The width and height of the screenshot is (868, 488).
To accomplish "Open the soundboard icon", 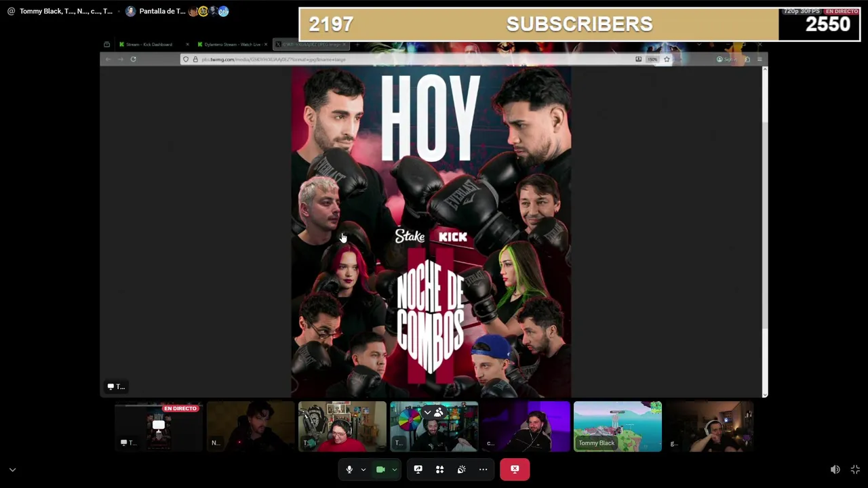I will 461,469.
